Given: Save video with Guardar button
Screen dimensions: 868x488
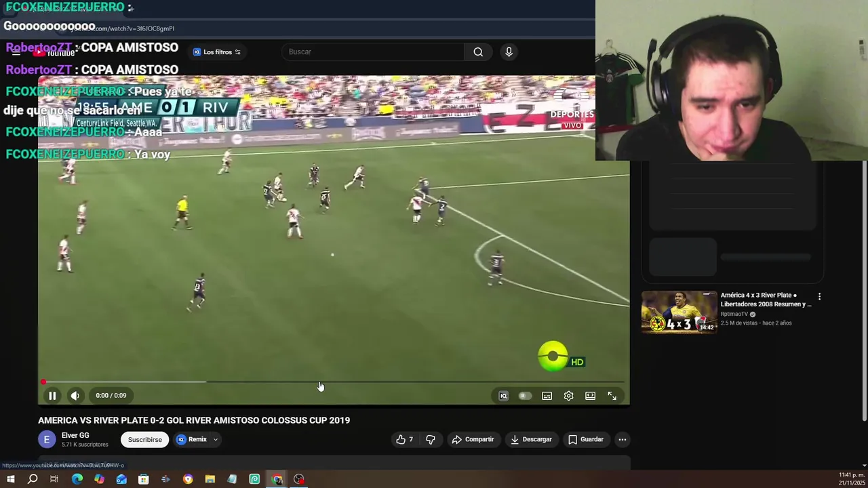Looking at the screenshot, I should [585, 440].
